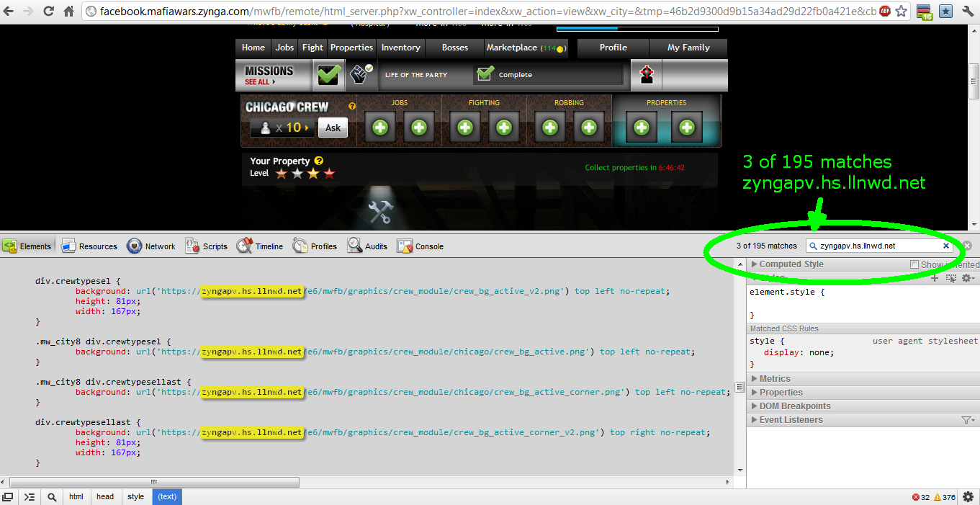Open the My Family tab
This screenshot has height=505, width=980.
point(688,48)
